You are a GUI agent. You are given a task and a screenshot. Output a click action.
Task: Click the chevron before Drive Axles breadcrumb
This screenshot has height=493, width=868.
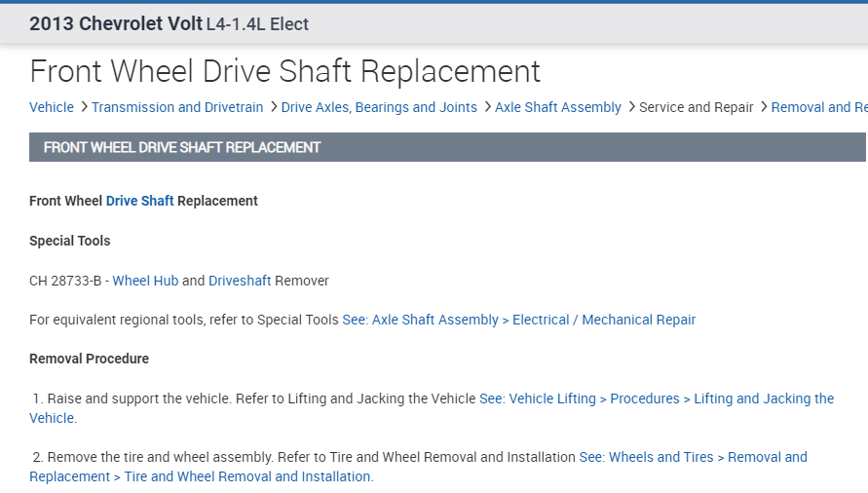tap(273, 107)
